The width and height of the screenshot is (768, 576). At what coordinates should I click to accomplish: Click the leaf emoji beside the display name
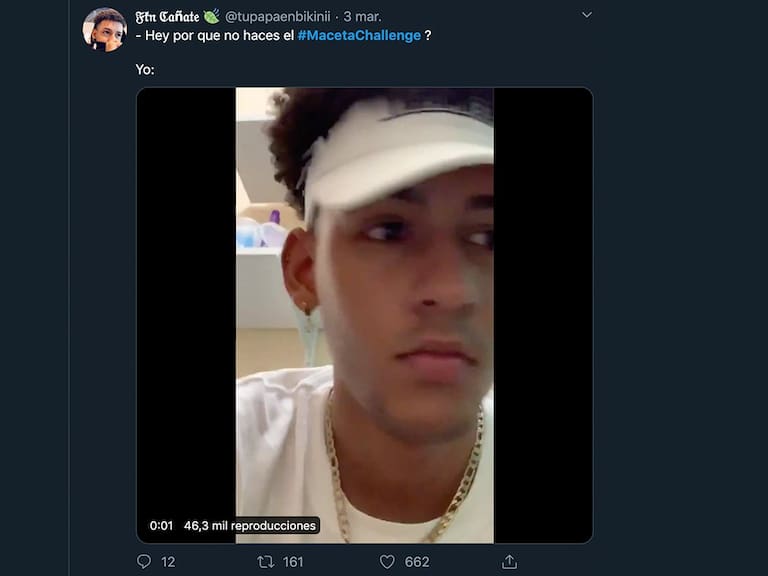(211, 16)
